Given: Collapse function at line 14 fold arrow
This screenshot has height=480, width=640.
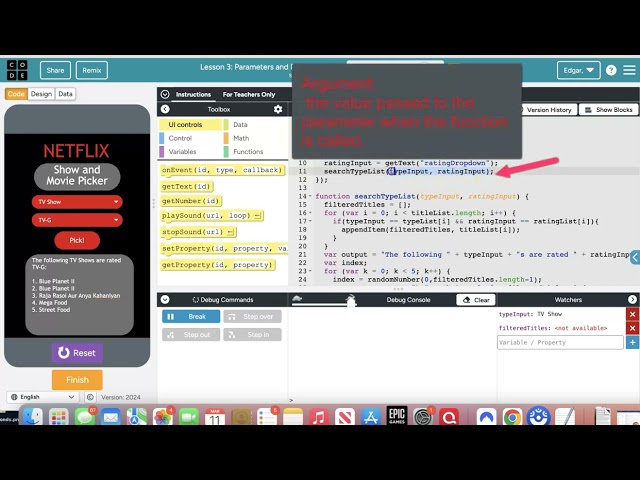Looking at the screenshot, I should 310,196.
